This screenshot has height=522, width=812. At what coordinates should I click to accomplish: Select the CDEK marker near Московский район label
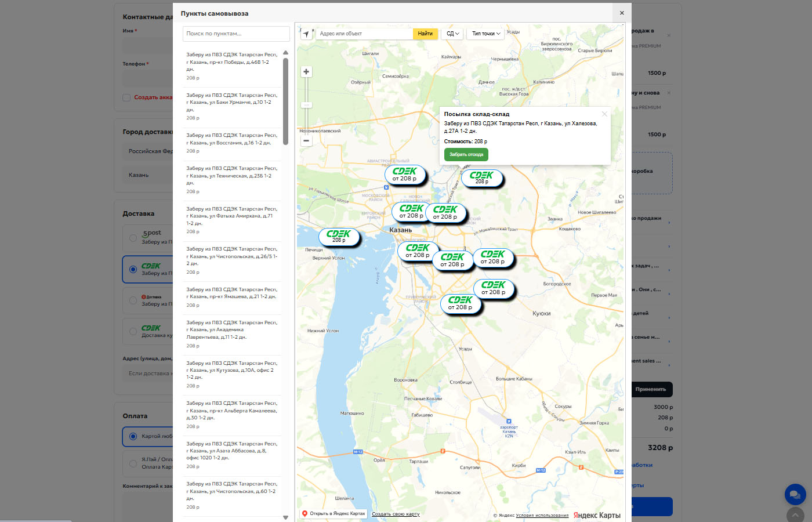pos(412,211)
